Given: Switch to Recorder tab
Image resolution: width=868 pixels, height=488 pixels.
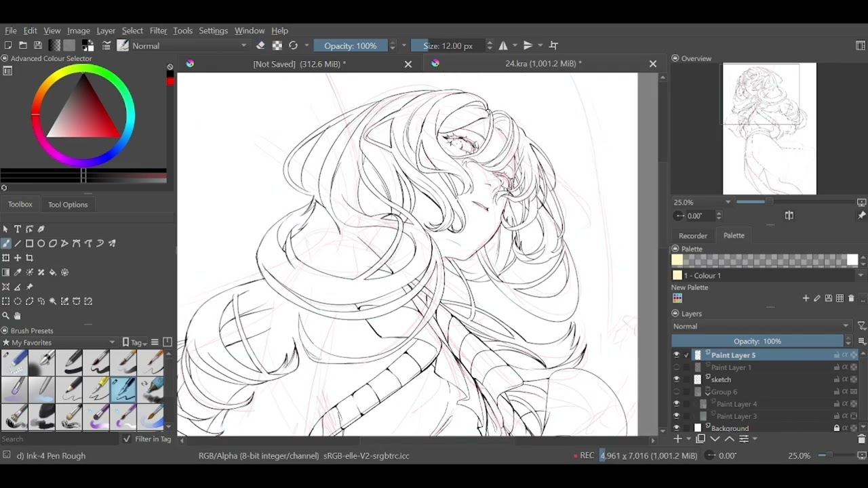Looking at the screenshot, I should [x=693, y=236].
